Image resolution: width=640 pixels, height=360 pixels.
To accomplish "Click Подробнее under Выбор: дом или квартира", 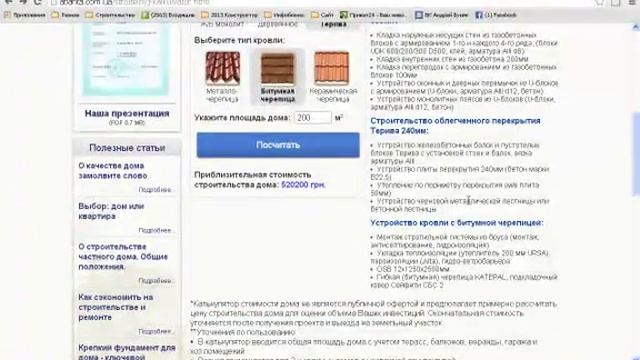I will click(156, 230).
